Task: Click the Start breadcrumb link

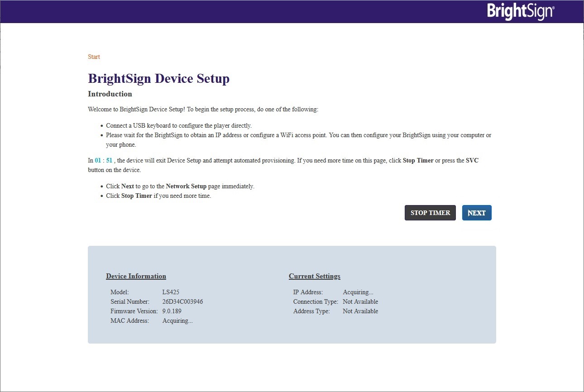Action: [x=94, y=57]
